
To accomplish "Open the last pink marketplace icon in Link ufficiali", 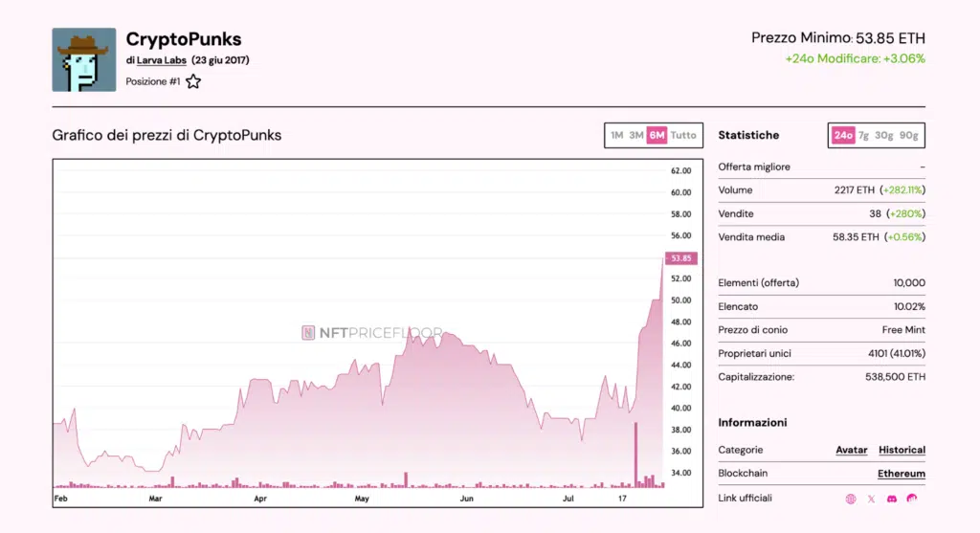I will (912, 499).
